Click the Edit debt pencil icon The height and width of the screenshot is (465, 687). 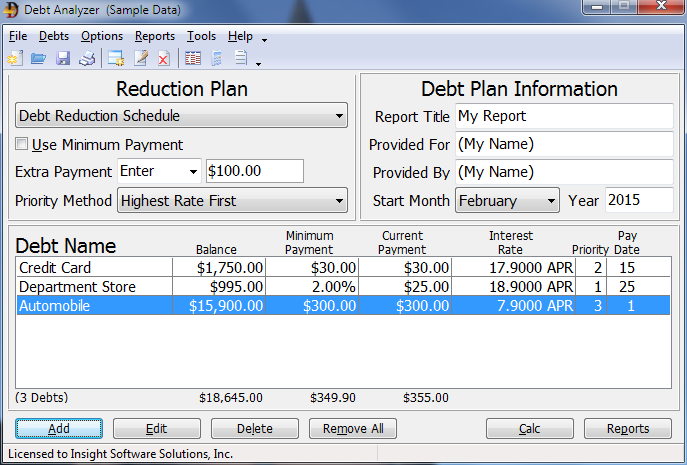140,58
